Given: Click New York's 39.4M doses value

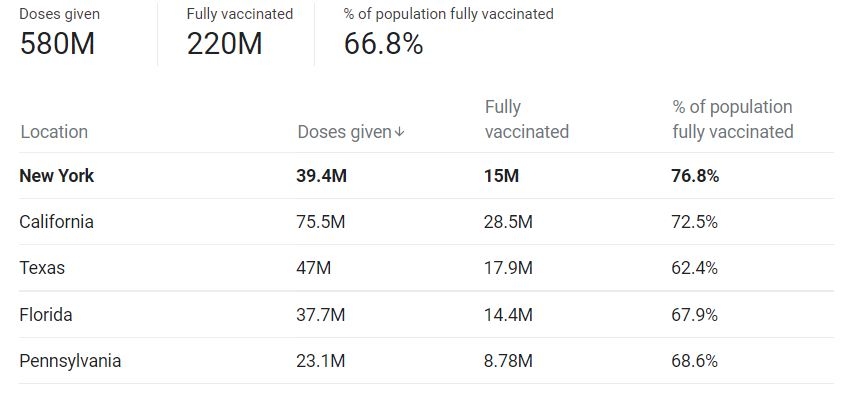Looking at the screenshot, I should coord(322,176).
